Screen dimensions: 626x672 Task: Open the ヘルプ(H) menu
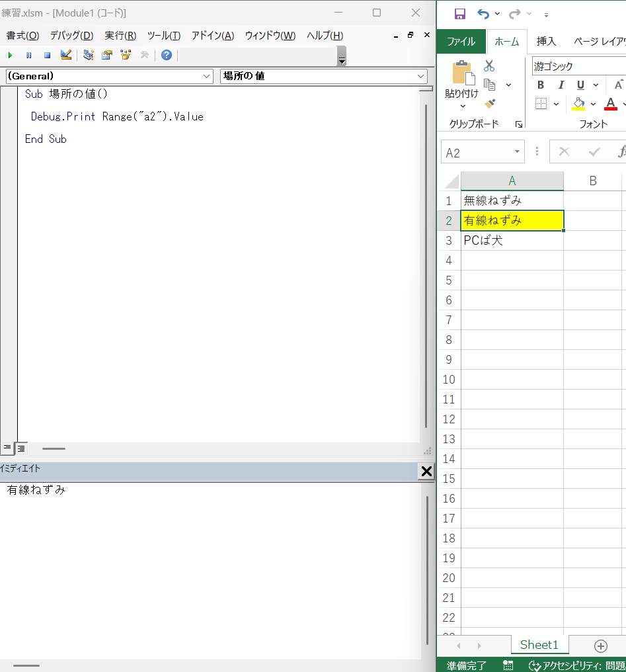(325, 36)
